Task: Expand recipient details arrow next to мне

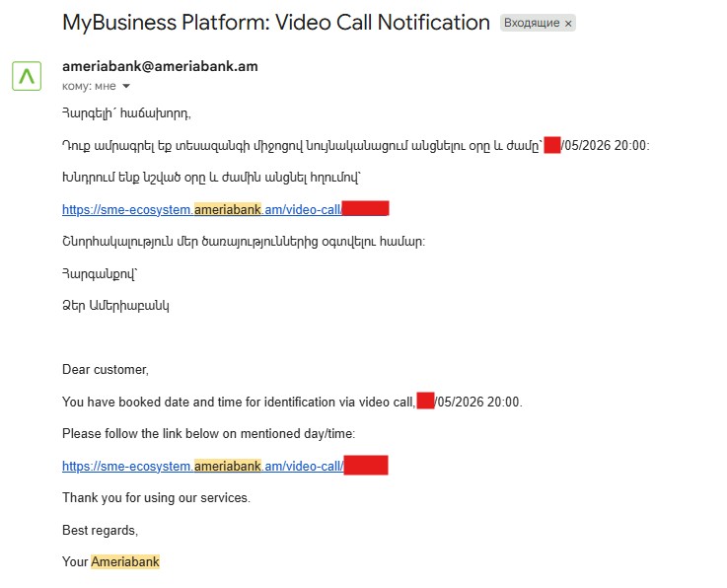Action: pos(126,86)
